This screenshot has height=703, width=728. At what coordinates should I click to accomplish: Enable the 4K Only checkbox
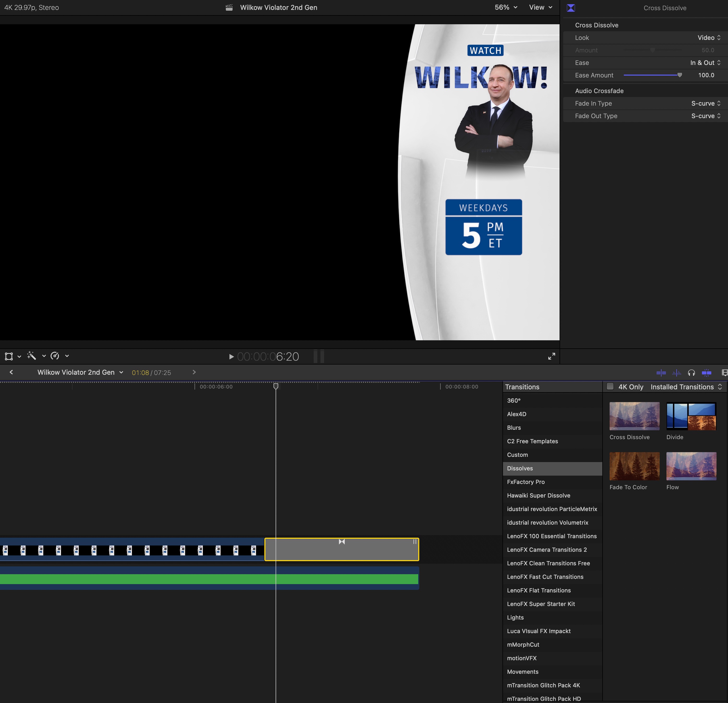click(610, 386)
